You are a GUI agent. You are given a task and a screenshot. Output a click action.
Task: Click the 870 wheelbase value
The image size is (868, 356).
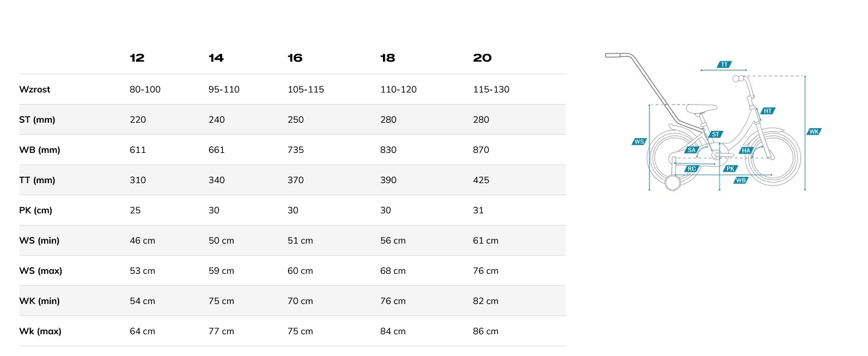coord(481,150)
